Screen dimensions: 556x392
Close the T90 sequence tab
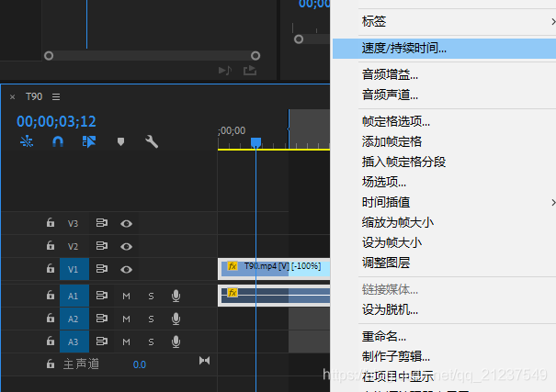pos(13,96)
